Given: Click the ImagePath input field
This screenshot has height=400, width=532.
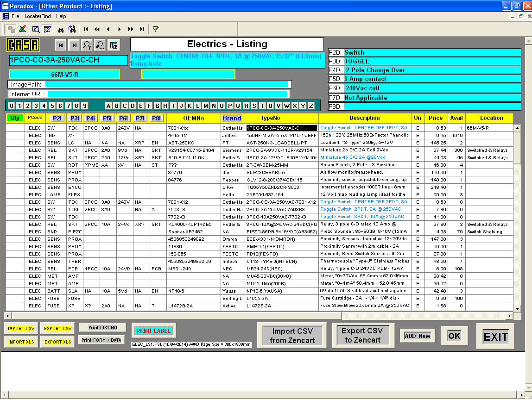Looking at the screenshot, I should pyautogui.click(x=166, y=84).
